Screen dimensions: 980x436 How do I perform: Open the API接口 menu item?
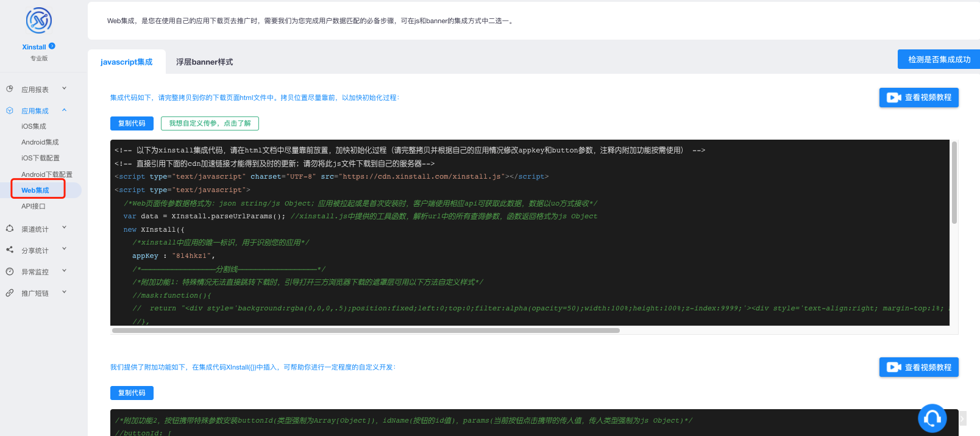click(34, 206)
